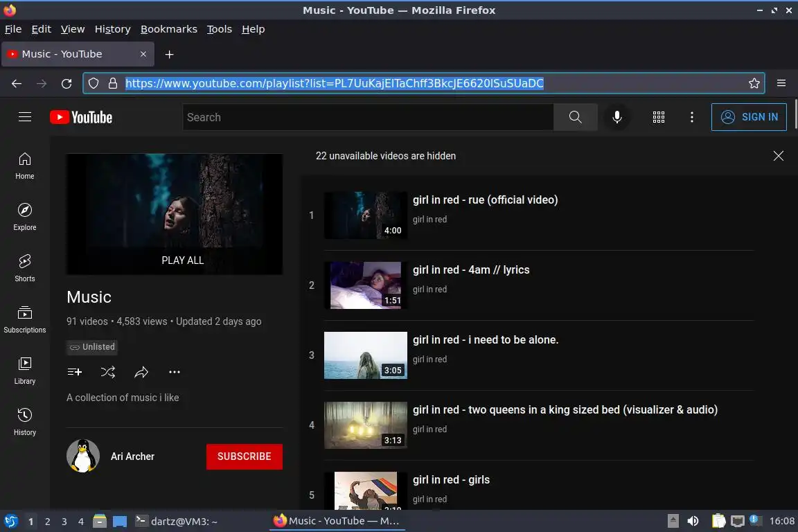The image size is (798, 532).
Task: Dismiss the unavailable videos notice
Action: coord(778,156)
